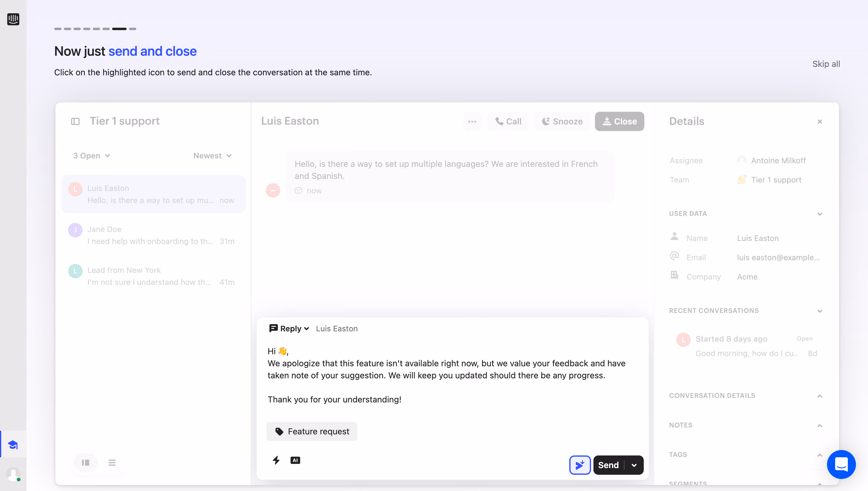Click the Tier 1 support team emoji icon

point(741,180)
